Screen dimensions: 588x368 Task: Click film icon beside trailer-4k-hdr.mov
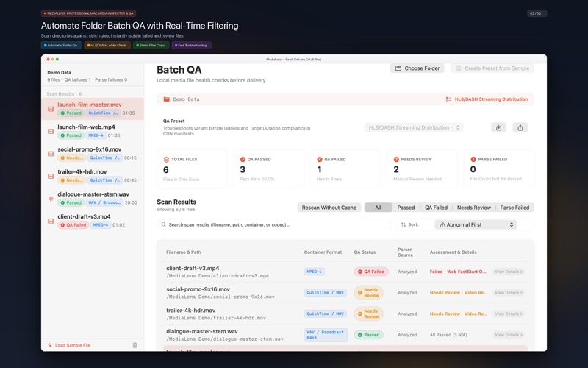(51, 176)
